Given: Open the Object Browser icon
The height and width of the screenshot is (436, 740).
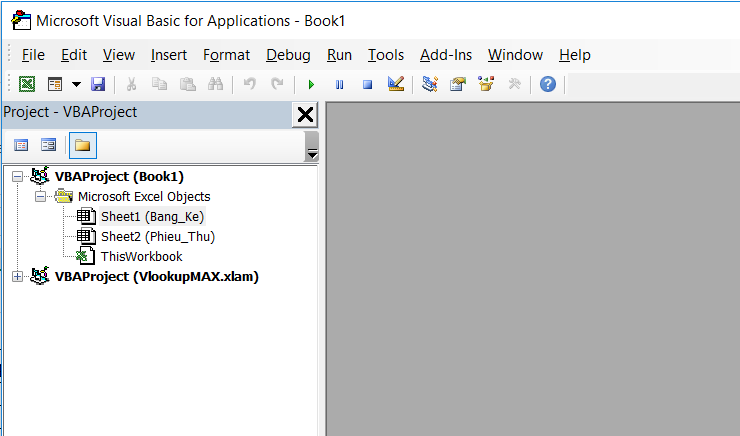Looking at the screenshot, I should pos(486,84).
